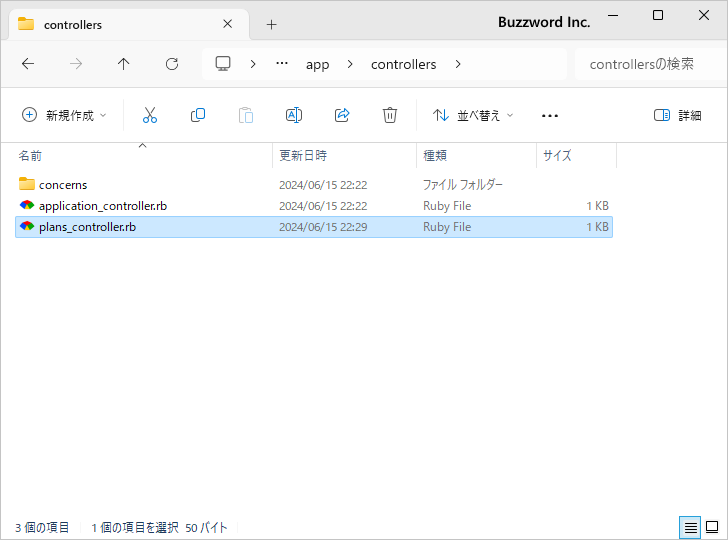Image resolution: width=728 pixels, height=540 pixels.
Task: Click the paste clipboard icon
Action: tap(246, 115)
